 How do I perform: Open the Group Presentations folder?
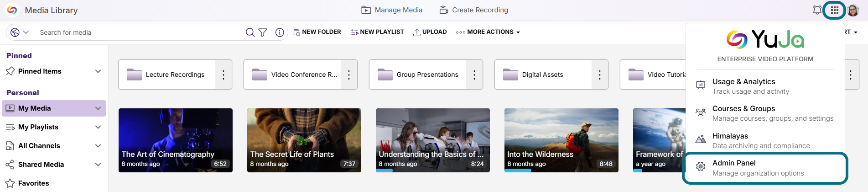418,75
